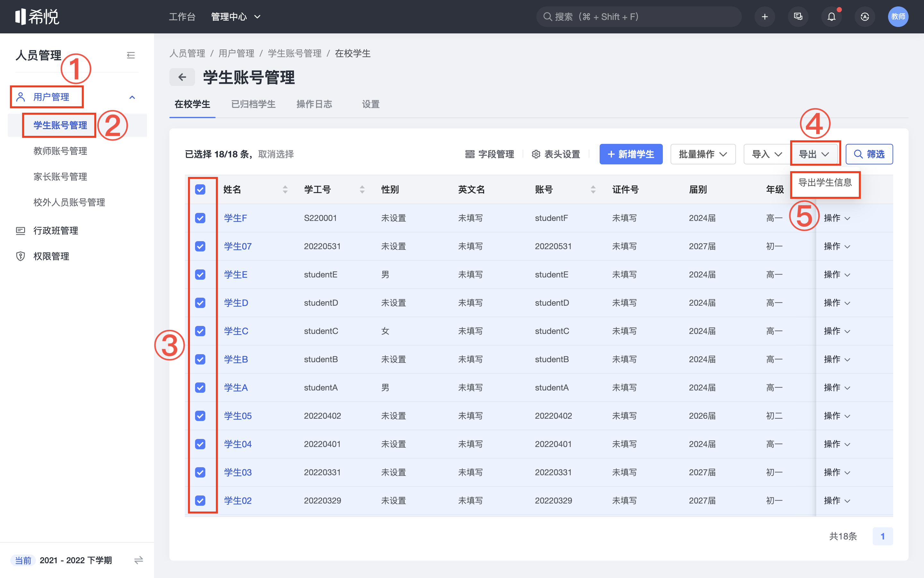Open the messages icon in top bar

coord(798,16)
